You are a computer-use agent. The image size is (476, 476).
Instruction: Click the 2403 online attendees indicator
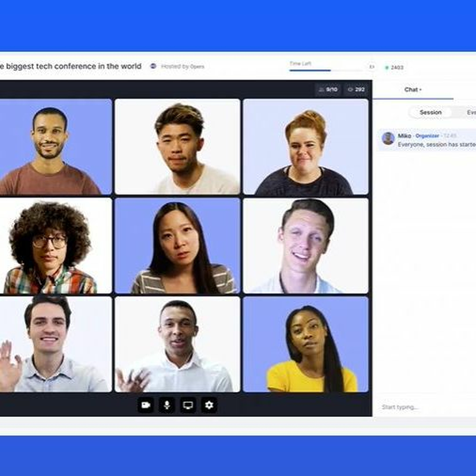(394, 67)
